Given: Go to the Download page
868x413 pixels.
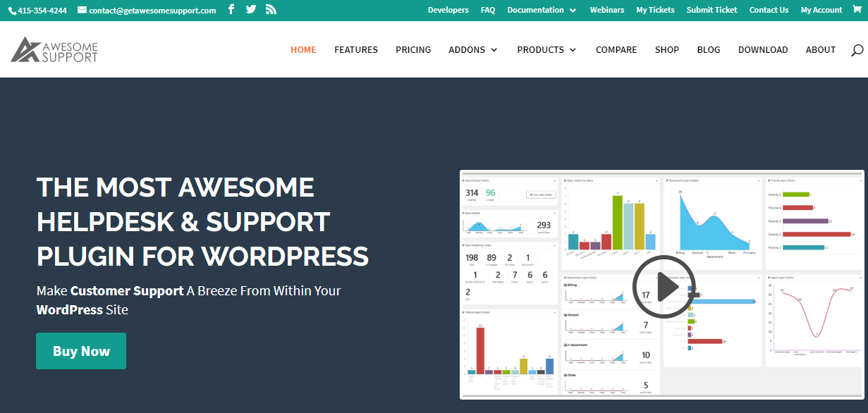Looking at the screenshot, I should 763,49.
